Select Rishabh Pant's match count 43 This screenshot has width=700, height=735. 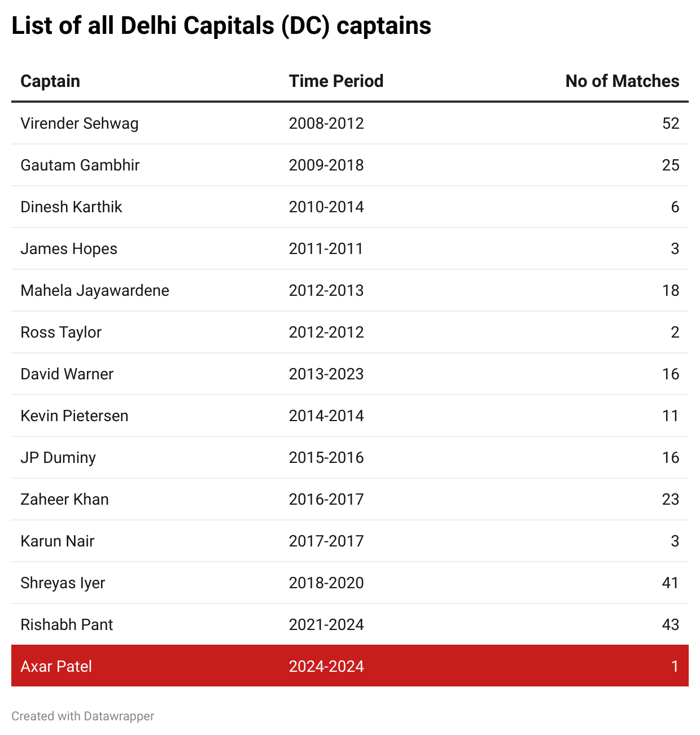[x=670, y=625]
